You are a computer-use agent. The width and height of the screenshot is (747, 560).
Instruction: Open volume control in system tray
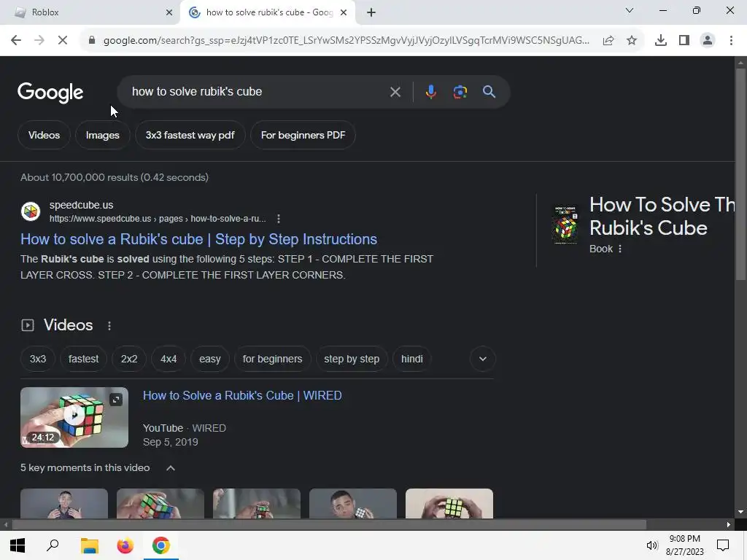(651, 545)
